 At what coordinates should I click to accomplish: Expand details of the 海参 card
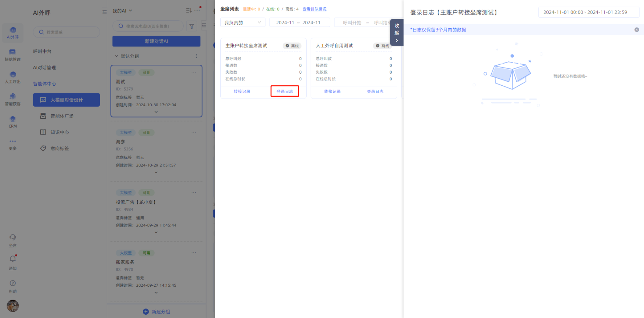point(156,172)
